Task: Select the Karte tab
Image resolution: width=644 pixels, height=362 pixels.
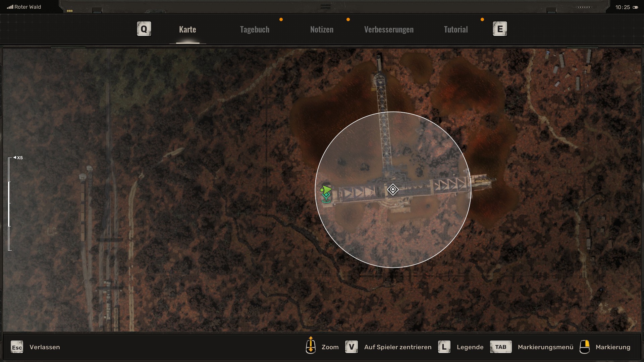Action: (x=187, y=29)
